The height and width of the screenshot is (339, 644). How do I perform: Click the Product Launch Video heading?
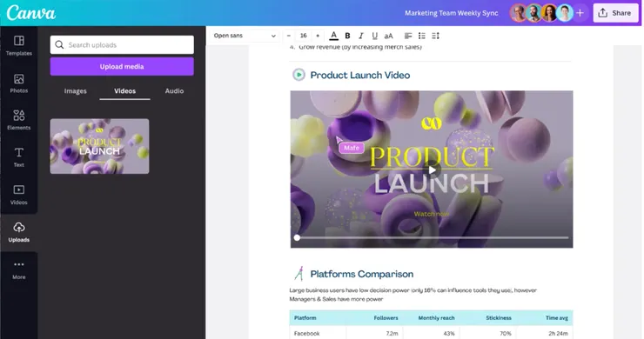point(360,75)
